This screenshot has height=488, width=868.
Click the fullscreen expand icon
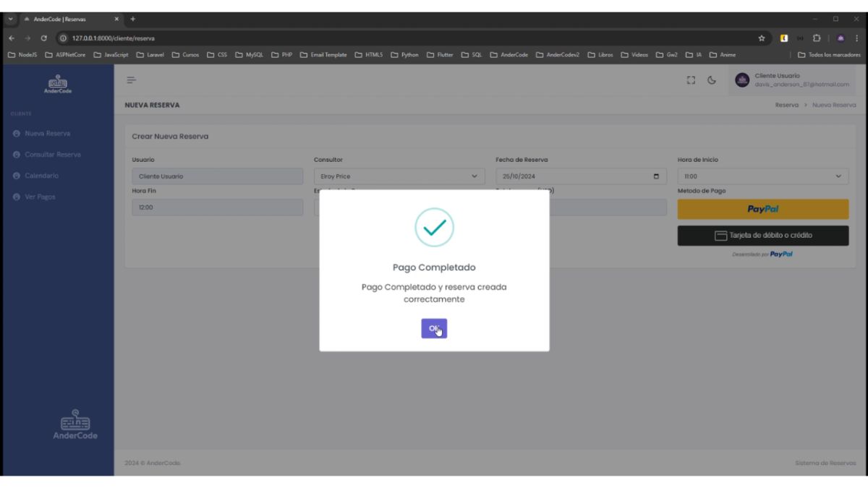(x=692, y=80)
